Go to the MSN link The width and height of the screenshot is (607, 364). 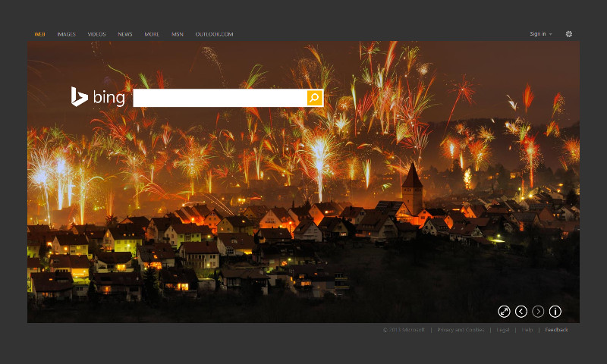(x=178, y=34)
